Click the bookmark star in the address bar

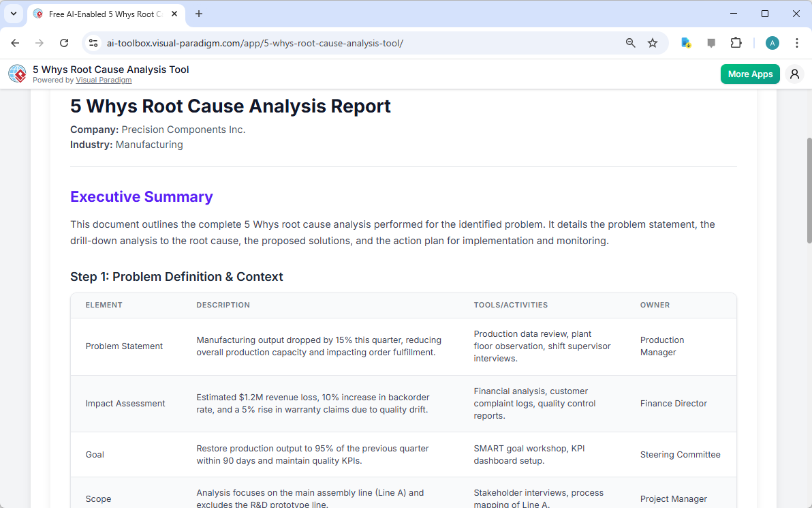653,42
